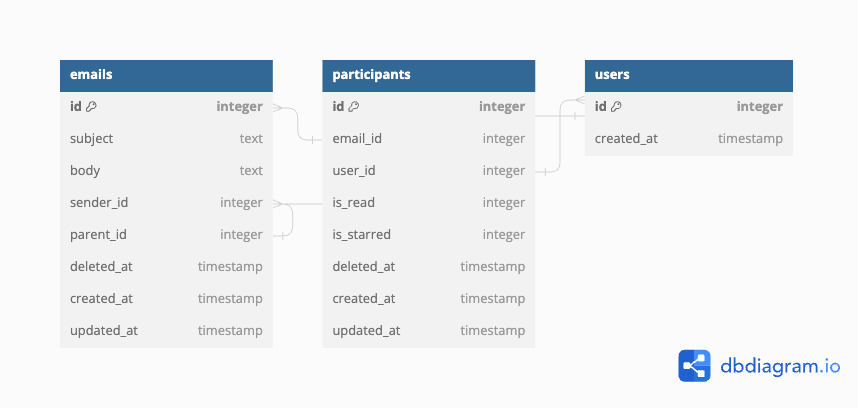Select the users table header

[x=688, y=75]
